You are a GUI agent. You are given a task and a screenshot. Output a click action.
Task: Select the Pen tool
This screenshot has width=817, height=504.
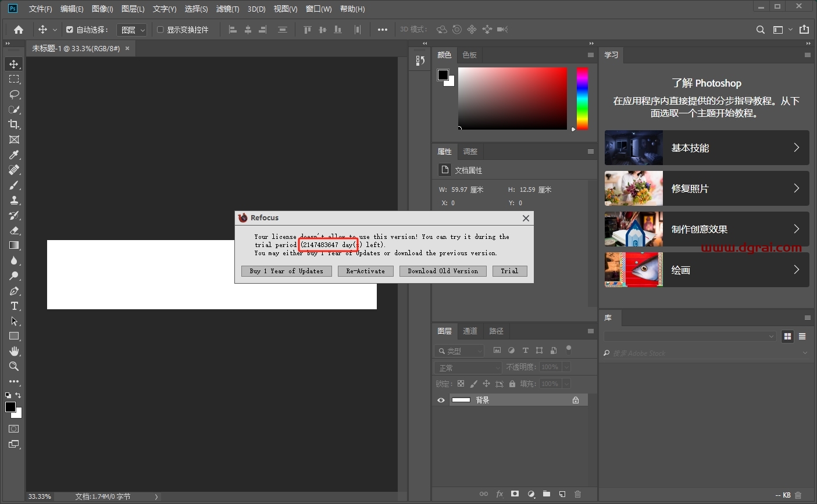click(14, 291)
